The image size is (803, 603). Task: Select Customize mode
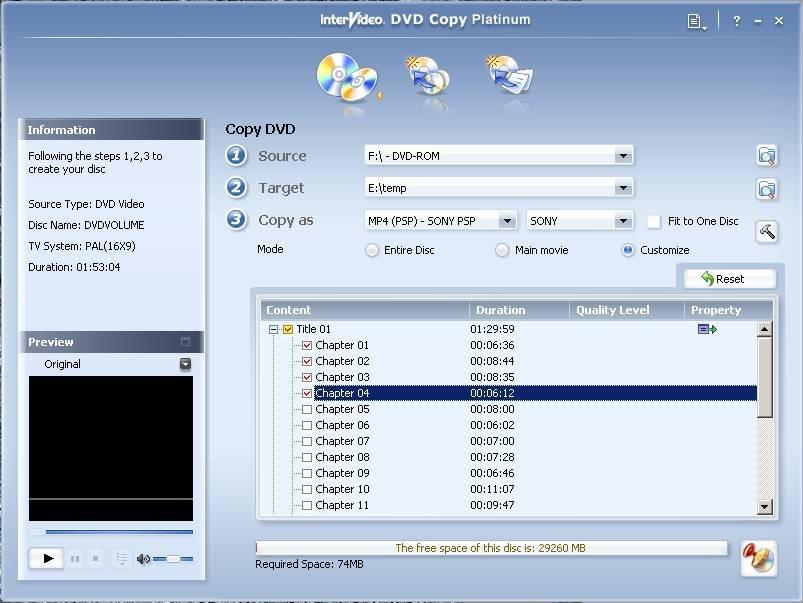(627, 250)
